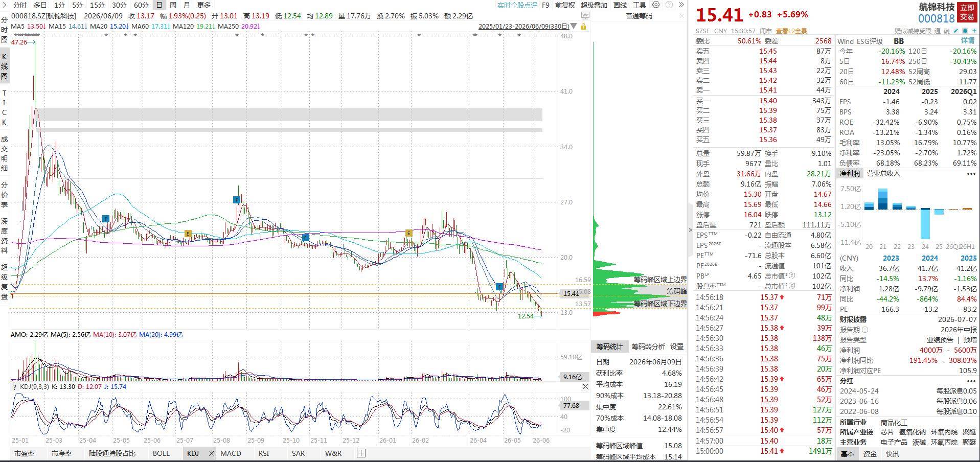Open the 筹码龄分析 tab
This screenshot has width=980, height=462.
(x=648, y=346)
